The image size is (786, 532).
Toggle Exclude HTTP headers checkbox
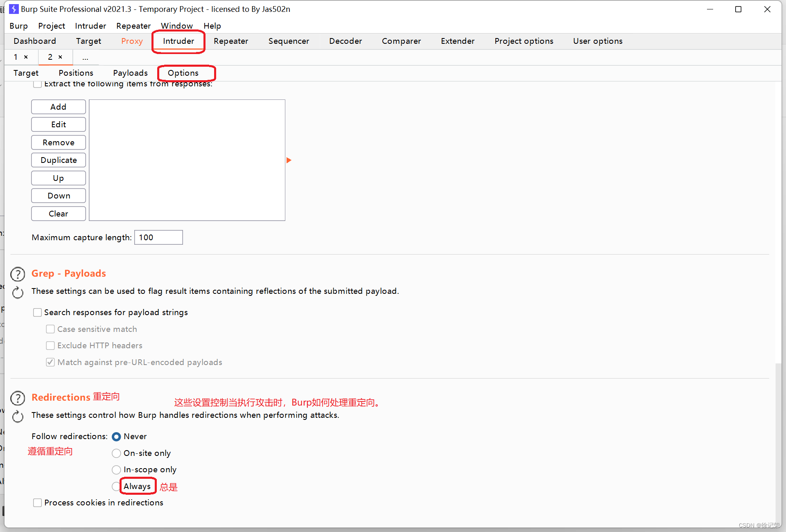tap(50, 345)
